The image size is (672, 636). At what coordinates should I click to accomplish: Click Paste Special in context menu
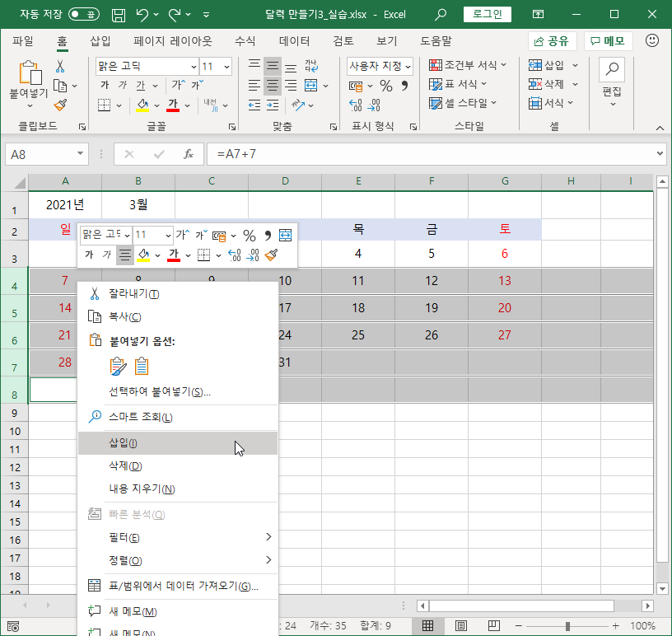(x=178, y=391)
